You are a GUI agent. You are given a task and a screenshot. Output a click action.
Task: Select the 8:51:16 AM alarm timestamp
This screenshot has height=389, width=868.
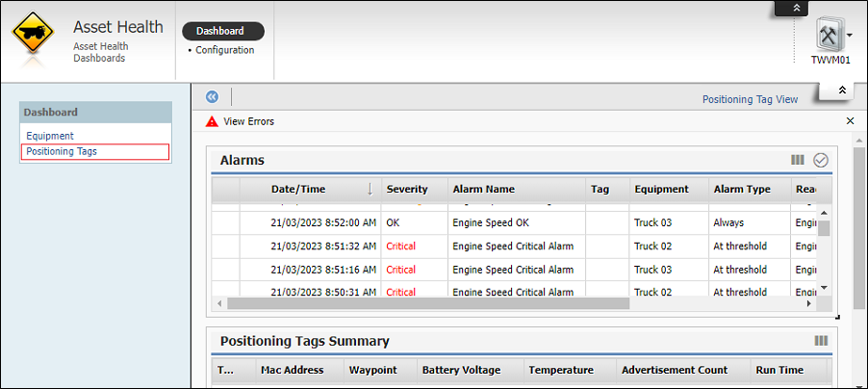324,270
